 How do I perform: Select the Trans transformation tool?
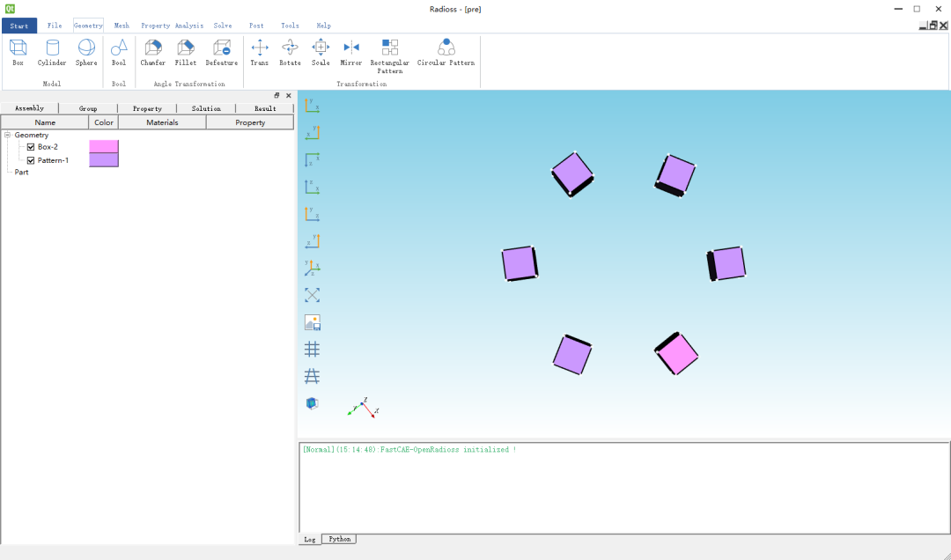pyautogui.click(x=260, y=53)
